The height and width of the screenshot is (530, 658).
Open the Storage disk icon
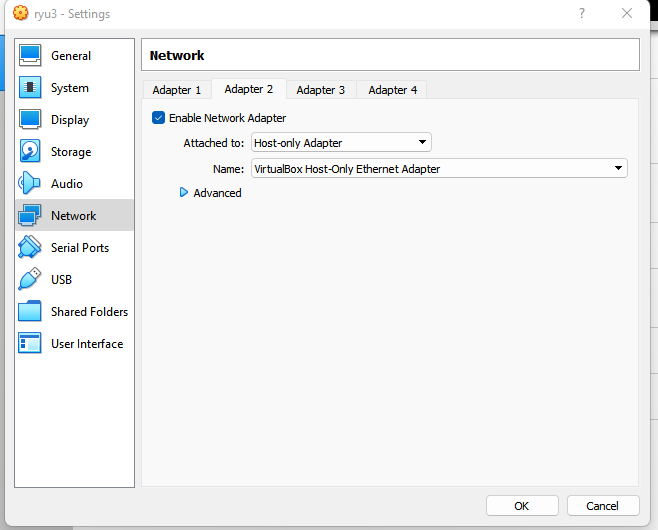click(30, 151)
